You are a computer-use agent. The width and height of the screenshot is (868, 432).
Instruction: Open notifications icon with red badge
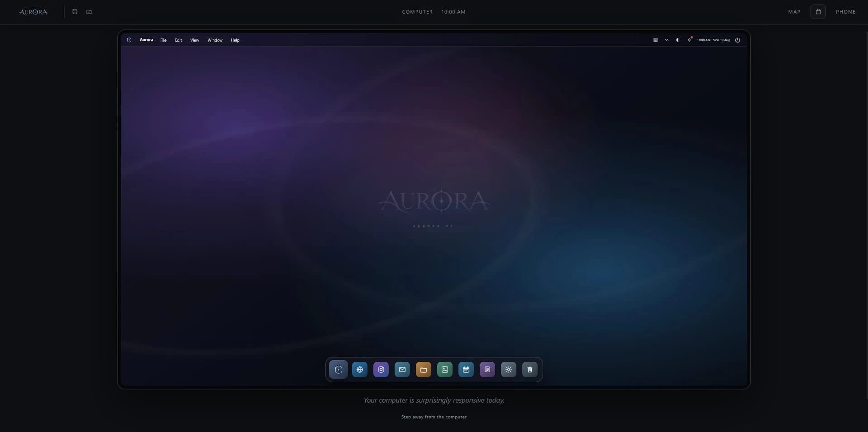click(689, 40)
